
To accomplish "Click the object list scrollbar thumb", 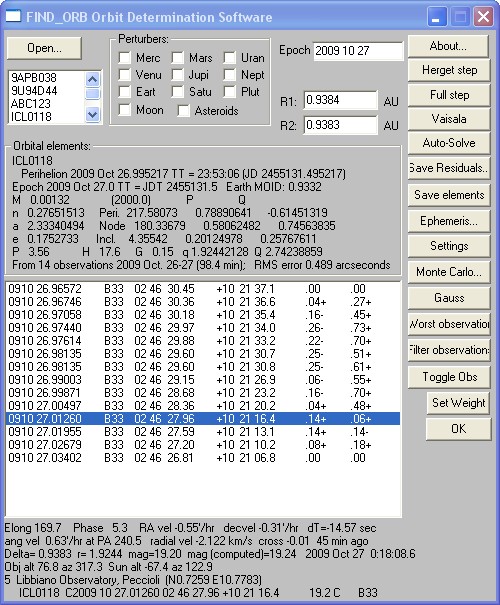I will [93, 94].
